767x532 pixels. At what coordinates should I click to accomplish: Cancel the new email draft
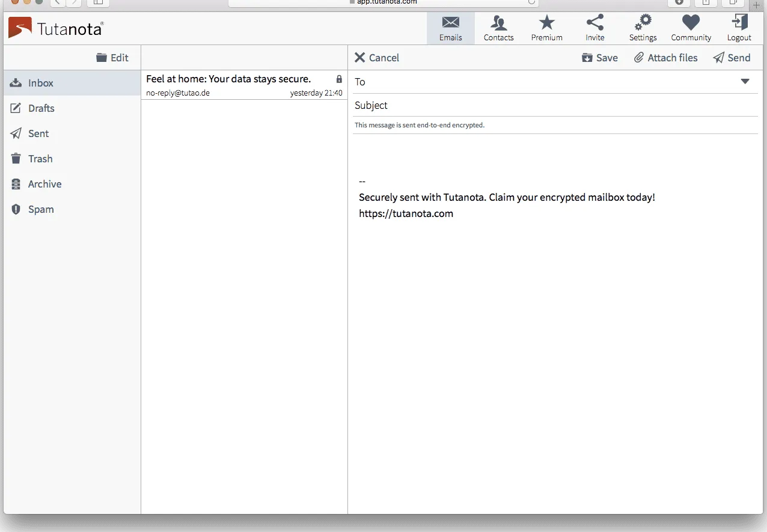coord(377,58)
